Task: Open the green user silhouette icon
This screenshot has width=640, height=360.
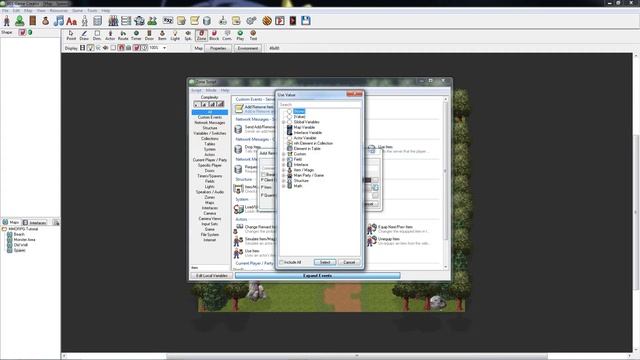Action: (x=20, y=20)
